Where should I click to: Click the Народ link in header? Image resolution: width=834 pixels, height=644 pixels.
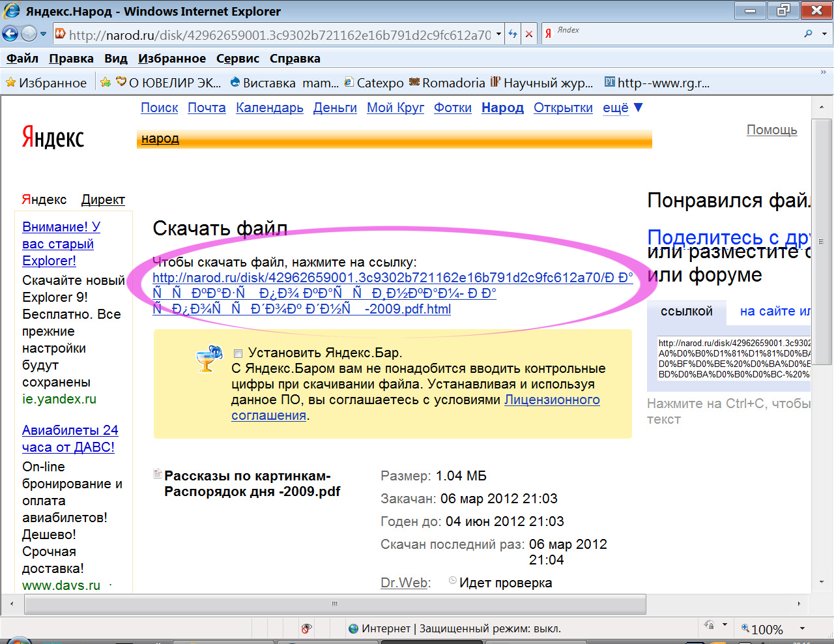click(x=502, y=108)
